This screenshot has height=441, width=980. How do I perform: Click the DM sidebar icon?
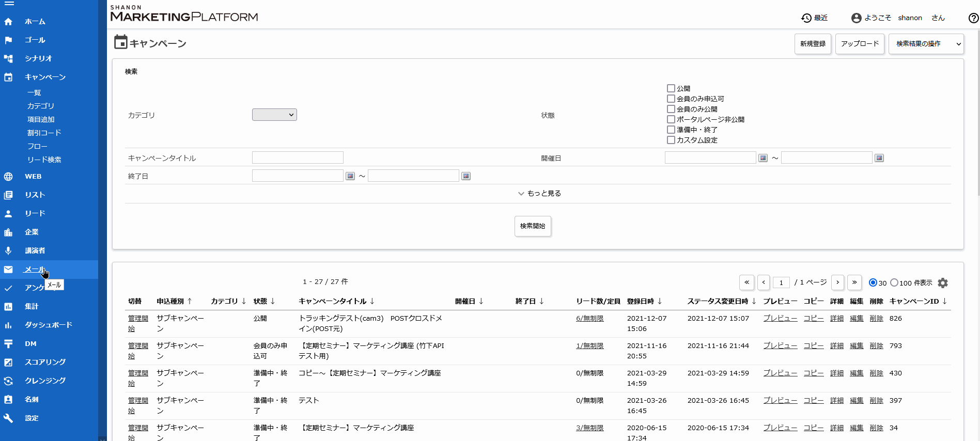(x=8, y=344)
